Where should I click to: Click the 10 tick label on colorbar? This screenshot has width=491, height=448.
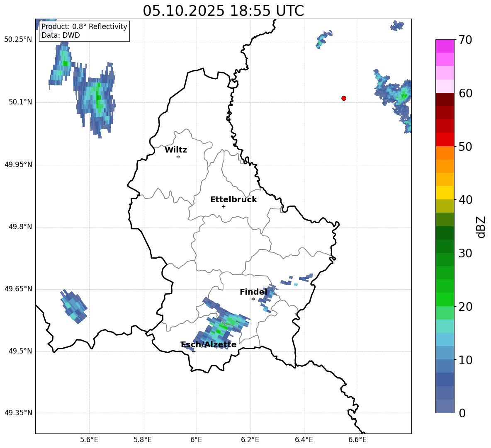click(465, 360)
